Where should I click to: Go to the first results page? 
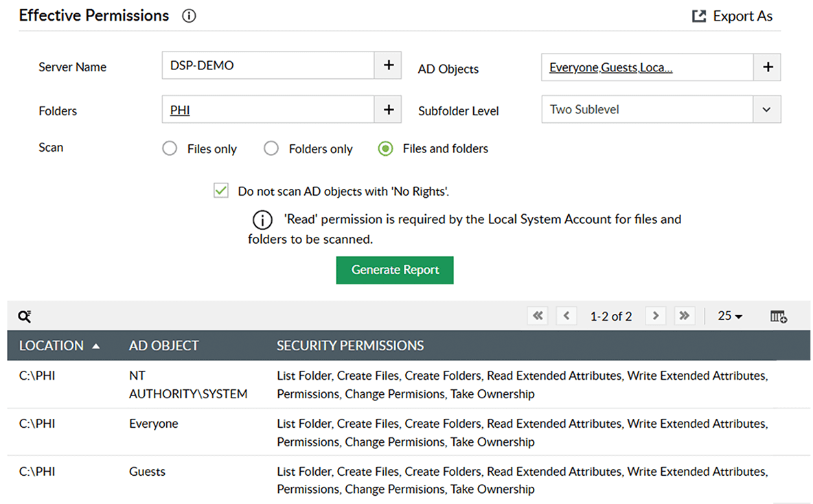(538, 316)
